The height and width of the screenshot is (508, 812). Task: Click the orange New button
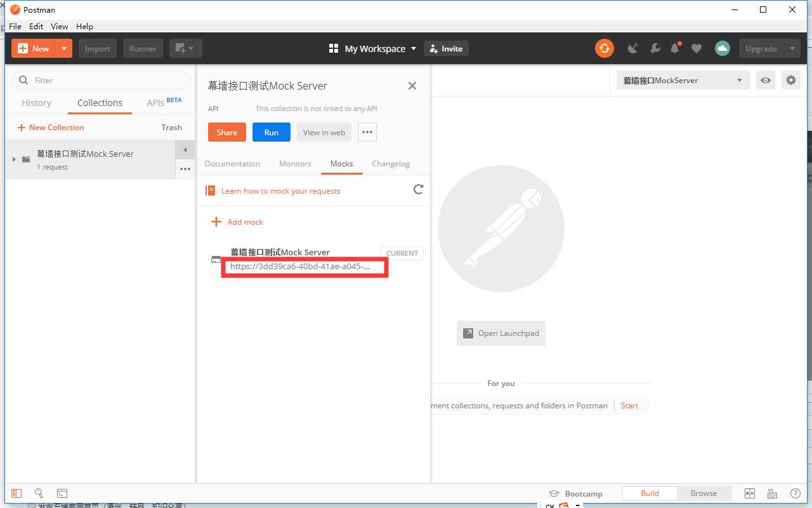[x=34, y=48]
